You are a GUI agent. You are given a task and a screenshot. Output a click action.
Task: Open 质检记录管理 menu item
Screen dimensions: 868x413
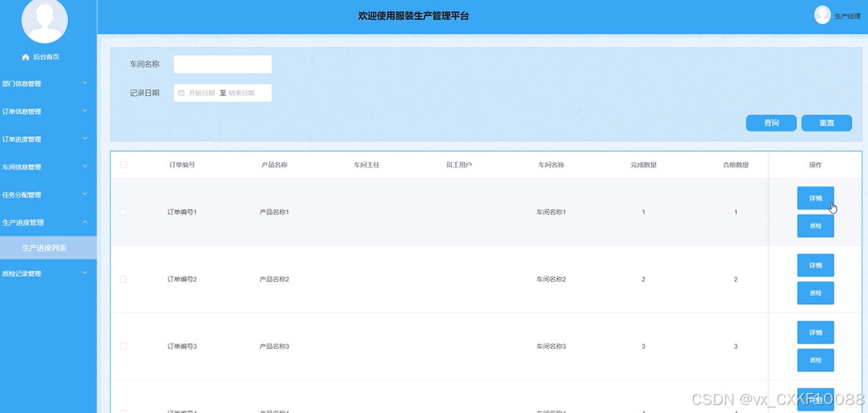(48, 273)
